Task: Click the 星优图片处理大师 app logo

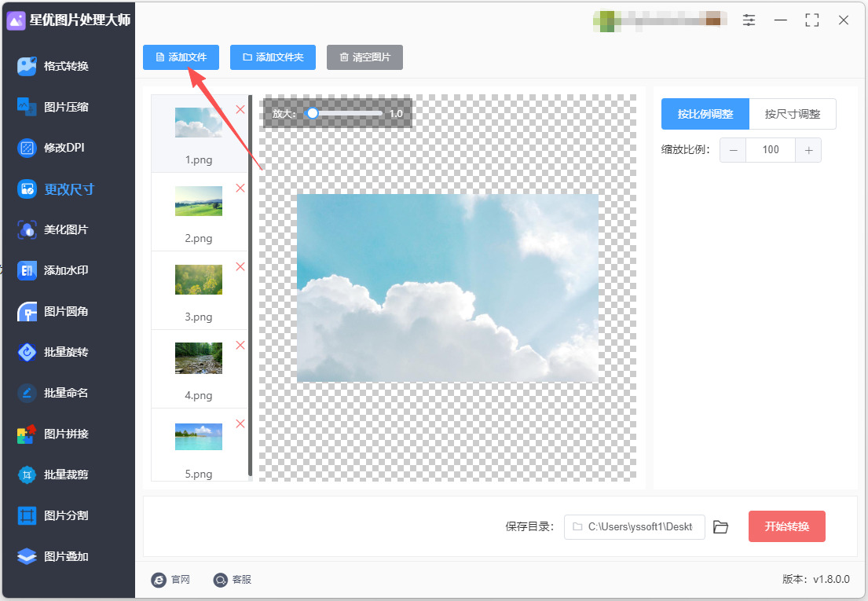Action: pos(16,20)
